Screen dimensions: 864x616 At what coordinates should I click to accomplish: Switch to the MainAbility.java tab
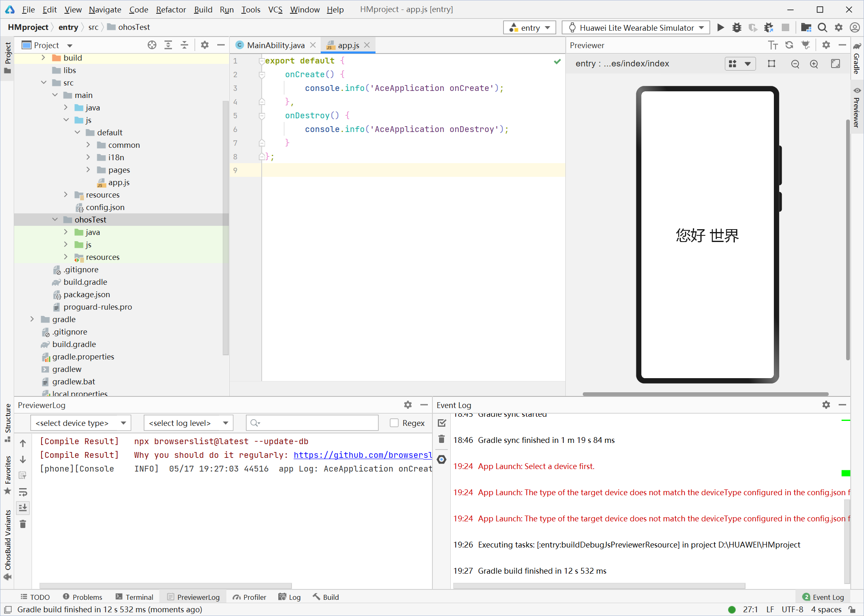click(275, 45)
